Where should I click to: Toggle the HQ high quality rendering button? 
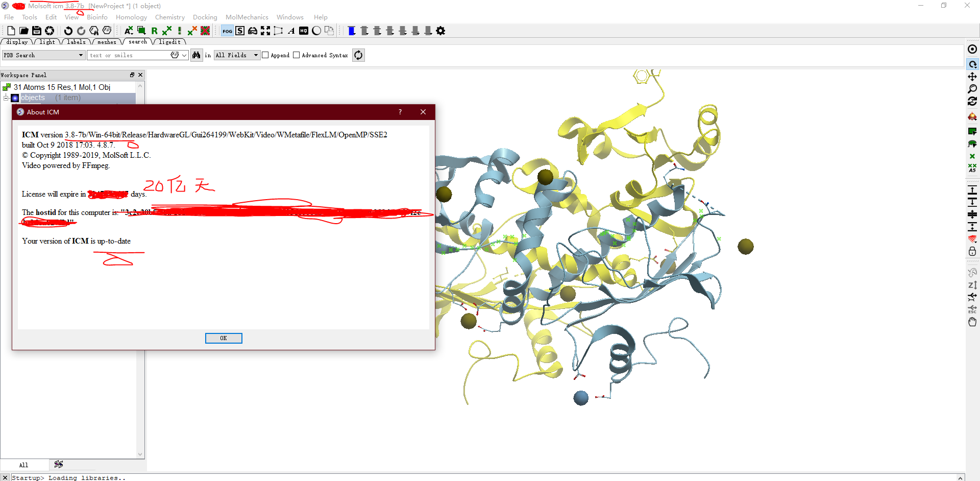point(304,31)
